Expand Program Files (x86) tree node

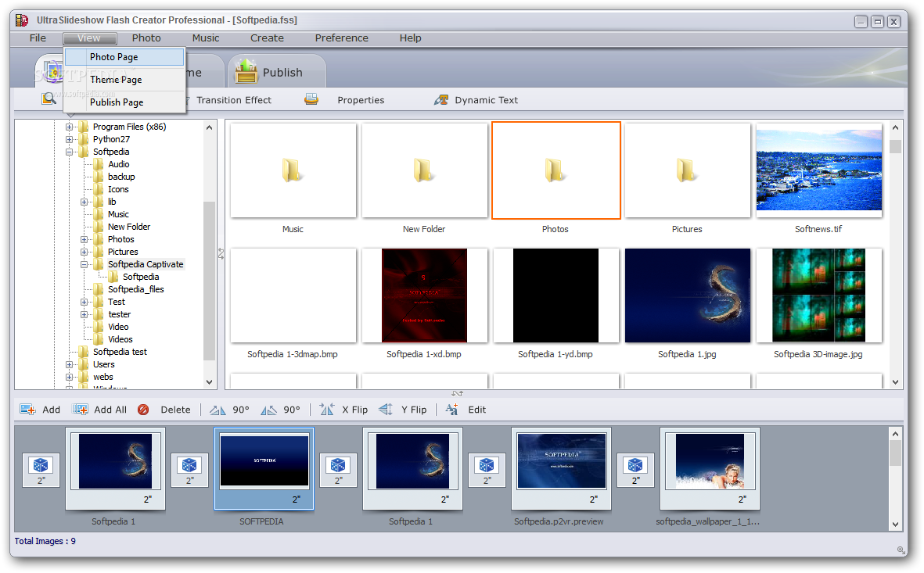click(69, 127)
